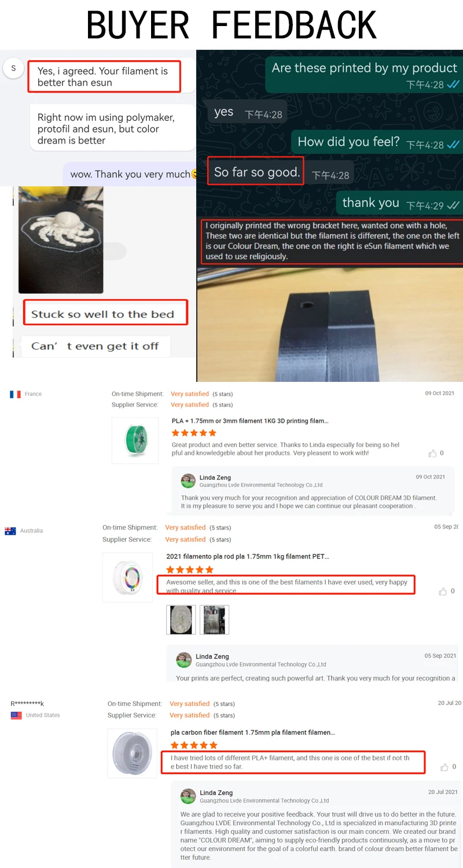Click the white octopus print photo

[61, 240]
